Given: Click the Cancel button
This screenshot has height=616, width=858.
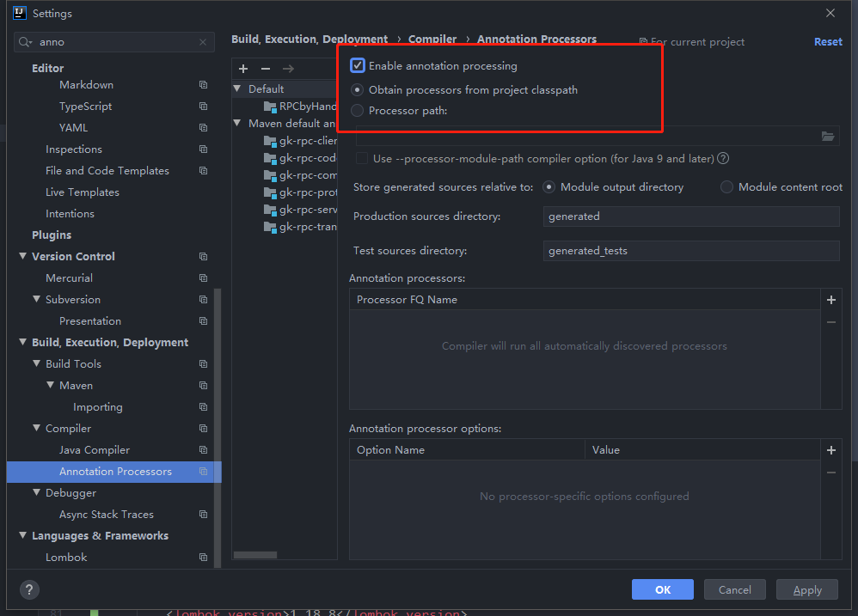Looking at the screenshot, I should point(735,589).
